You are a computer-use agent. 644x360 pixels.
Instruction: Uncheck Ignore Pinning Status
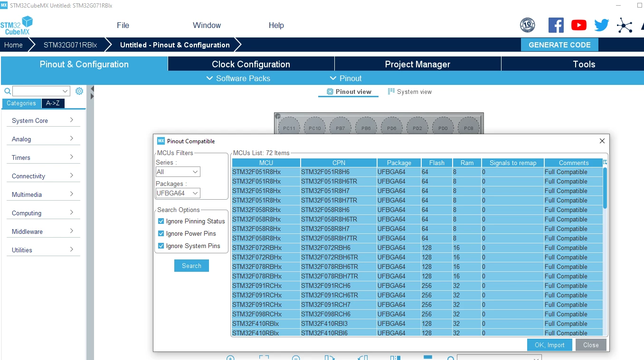click(161, 221)
